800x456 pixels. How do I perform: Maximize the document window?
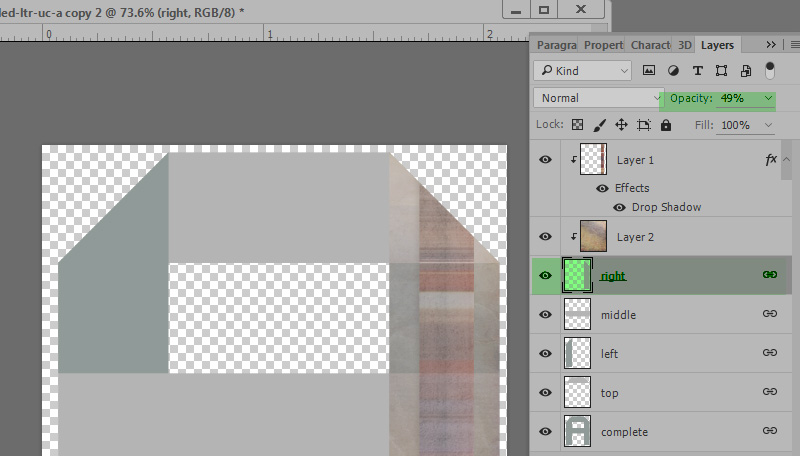tap(544, 9)
